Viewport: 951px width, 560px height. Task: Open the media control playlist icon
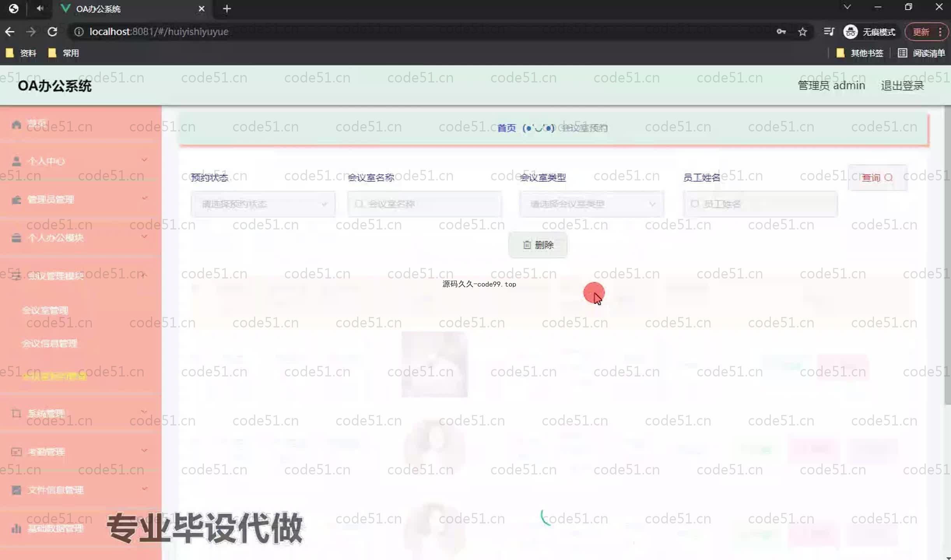coord(829,32)
